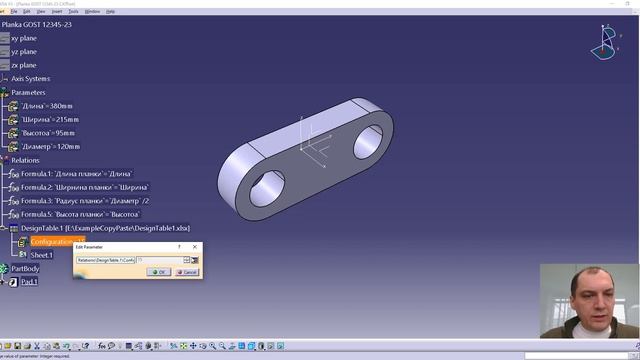The image size is (640, 360).
Task: Open the Tools menu
Action: (x=73, y=11)
